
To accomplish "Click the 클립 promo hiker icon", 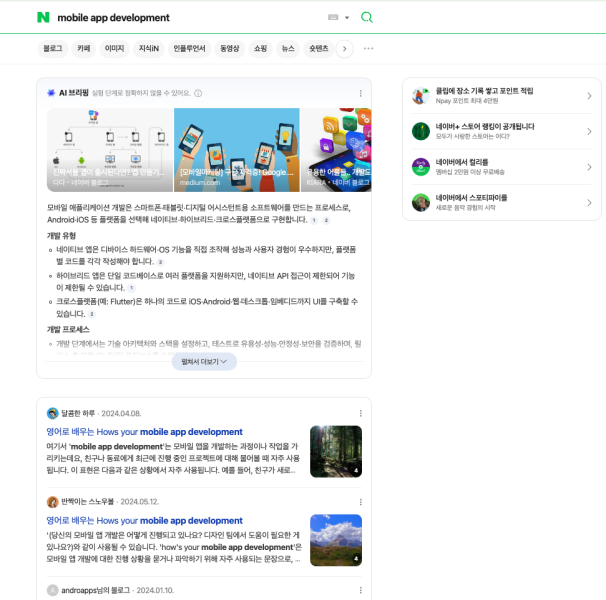I will coord(420,96).
